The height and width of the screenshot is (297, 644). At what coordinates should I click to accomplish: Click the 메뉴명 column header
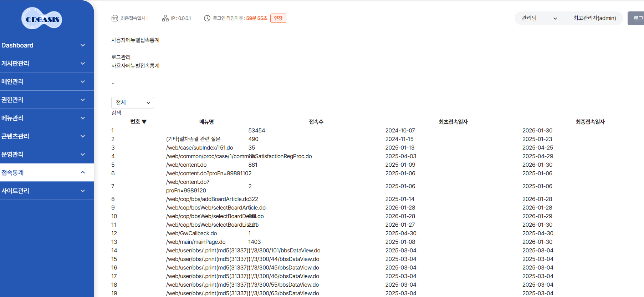(206, 122)
